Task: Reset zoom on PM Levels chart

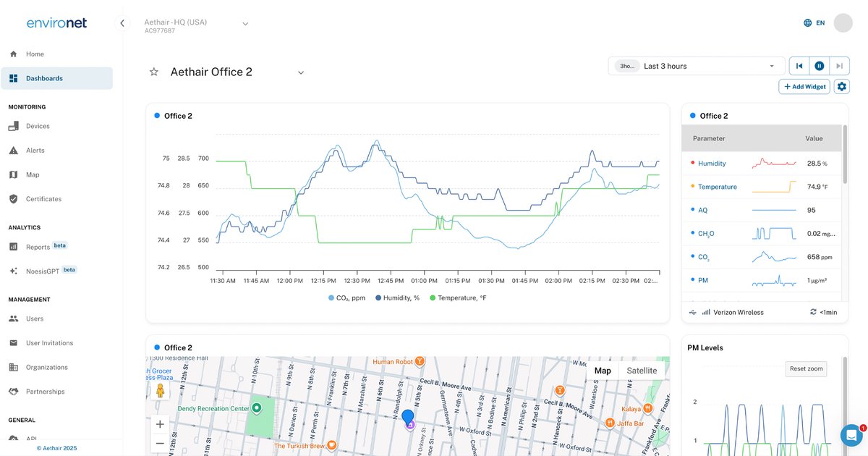Action: [x=807, y=368]
